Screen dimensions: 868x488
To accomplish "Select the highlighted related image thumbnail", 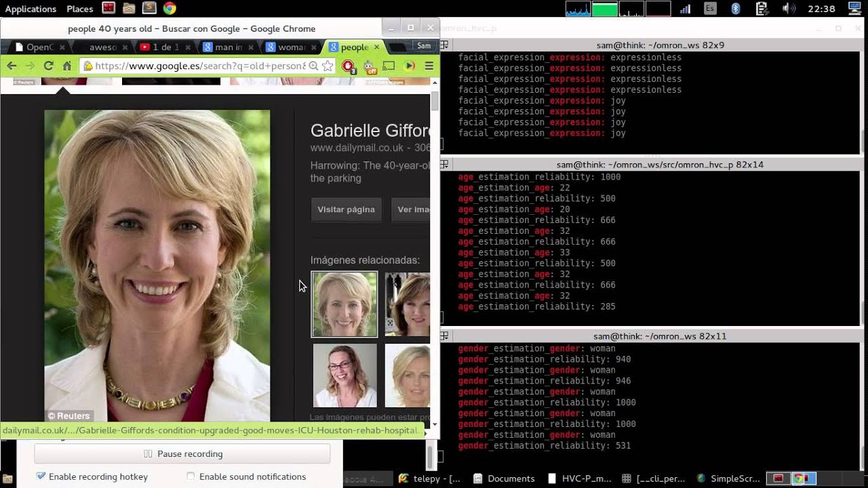I will pyautogui.click(x=344, y=304).
